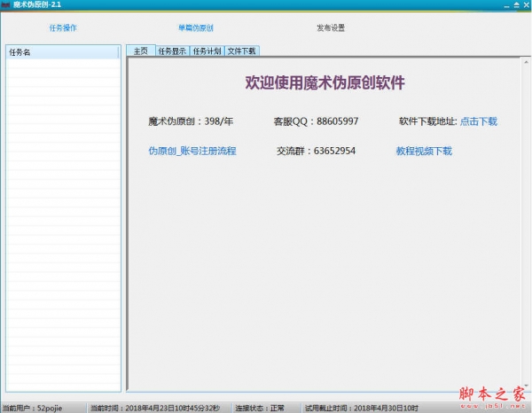Click the 任务名 column header
532x413 pixels.
click(x=62, y=52)
